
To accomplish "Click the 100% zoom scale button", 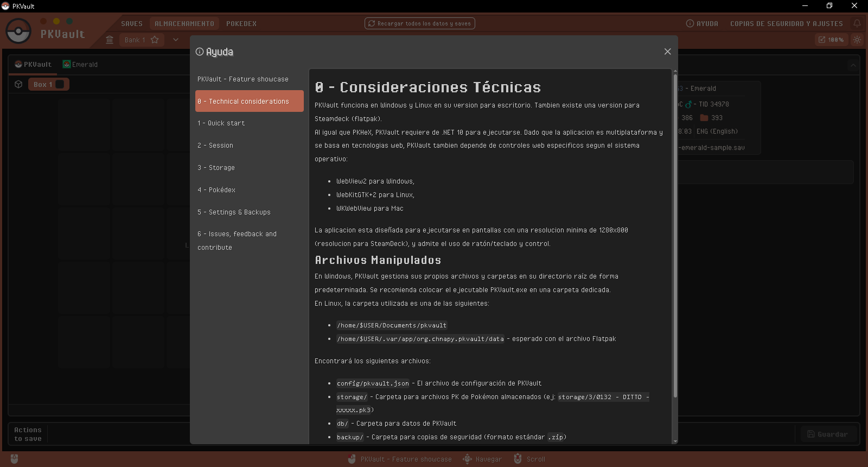I will [831, 40].
